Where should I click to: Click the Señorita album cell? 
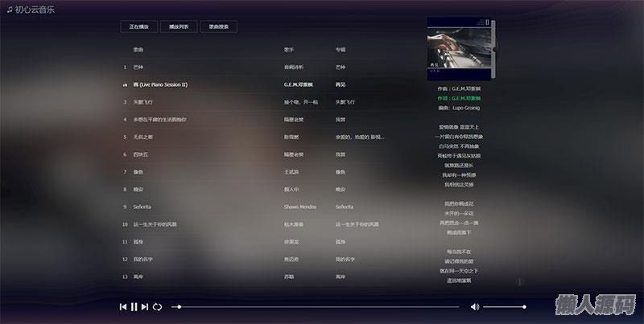click(x=345, y=207)
